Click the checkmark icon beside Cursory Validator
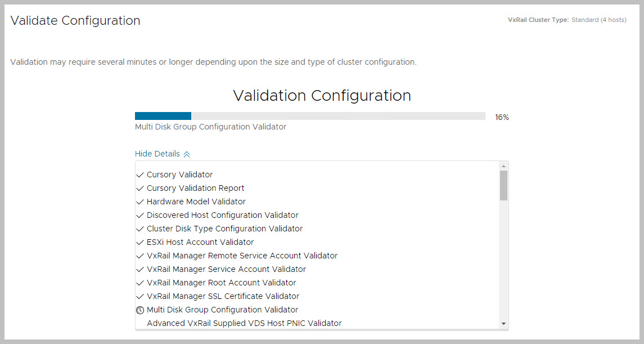 140,175
